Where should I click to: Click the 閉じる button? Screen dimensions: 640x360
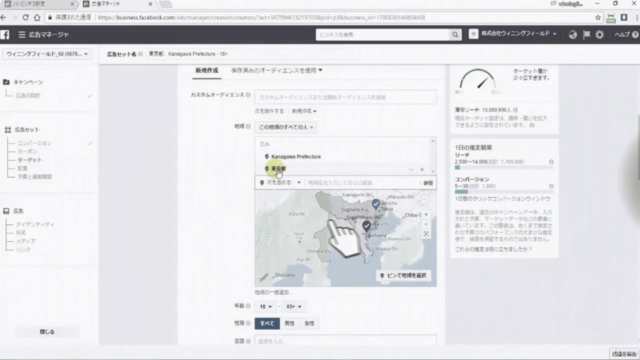click(x=47, y=332)
